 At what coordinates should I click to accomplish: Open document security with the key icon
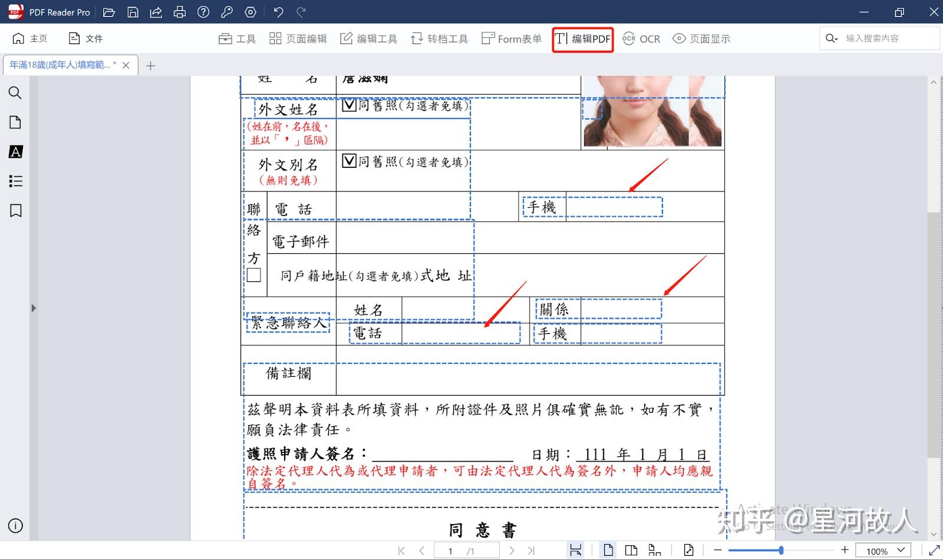click(x=227, y=12)
